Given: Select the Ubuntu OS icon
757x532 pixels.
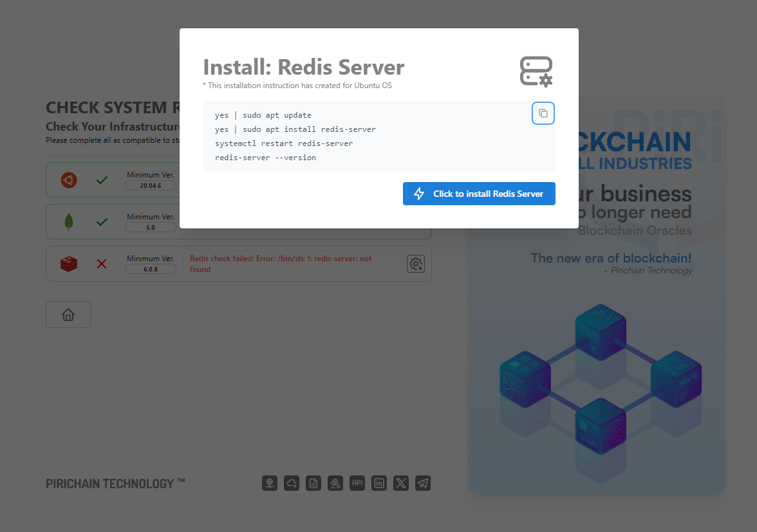Looking at the screenshot, I should pyautogui.click(x=68, y=180).
